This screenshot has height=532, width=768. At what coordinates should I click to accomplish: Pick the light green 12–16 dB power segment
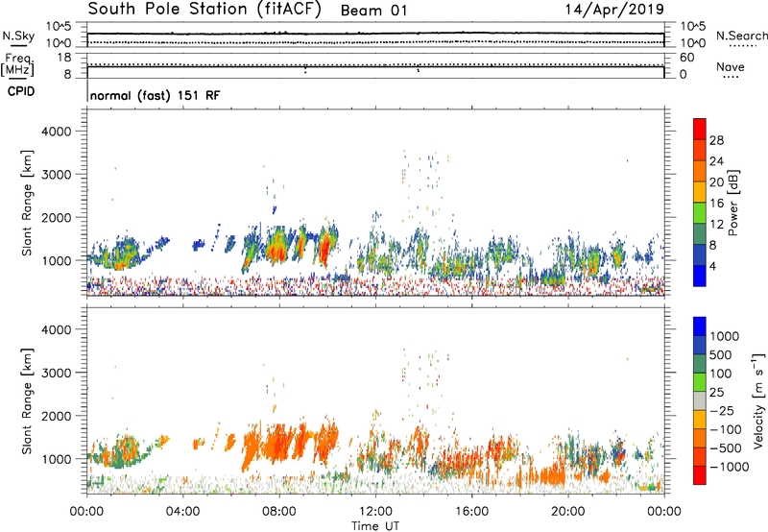(x=700, y=213)
